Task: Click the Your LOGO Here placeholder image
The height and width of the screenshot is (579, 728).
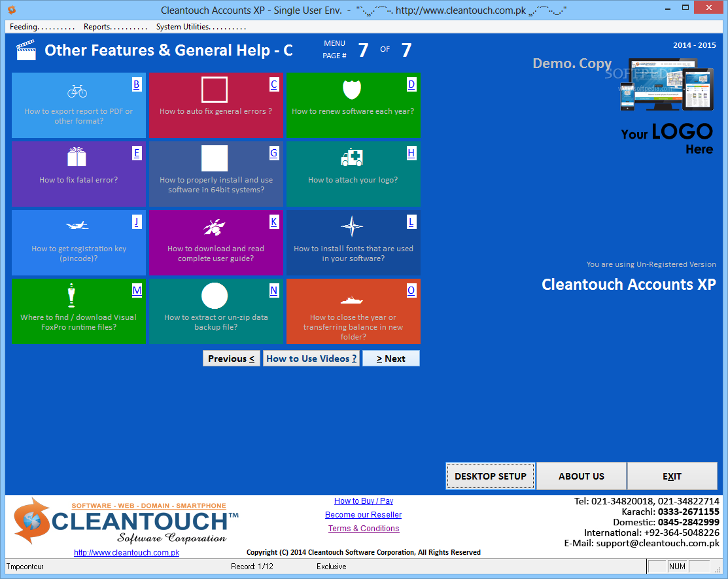Action: click(x=667, y=107)
